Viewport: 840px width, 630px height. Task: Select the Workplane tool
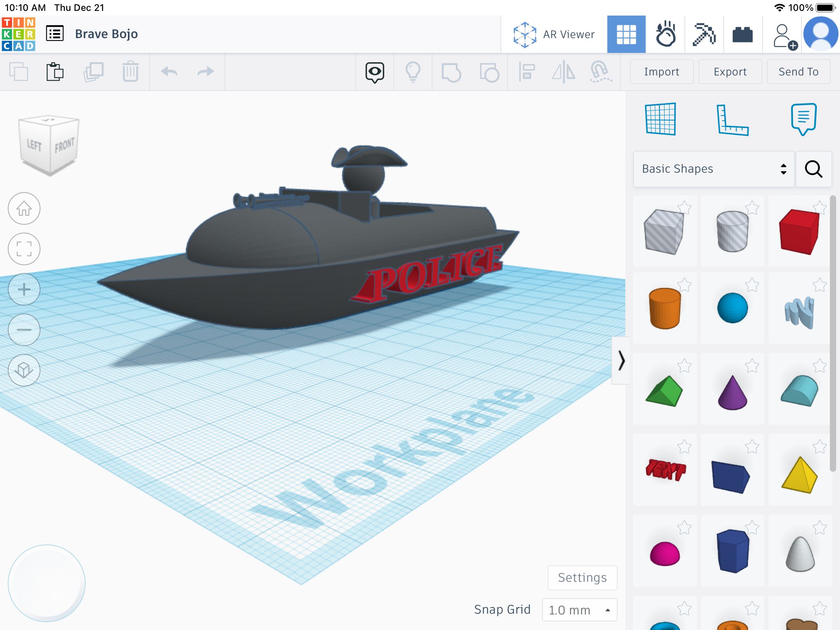coord(660,119)
